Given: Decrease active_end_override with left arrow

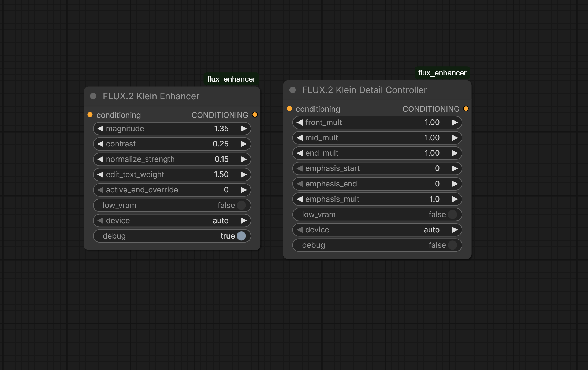Looking at the screenshot, I should (100, 190).
